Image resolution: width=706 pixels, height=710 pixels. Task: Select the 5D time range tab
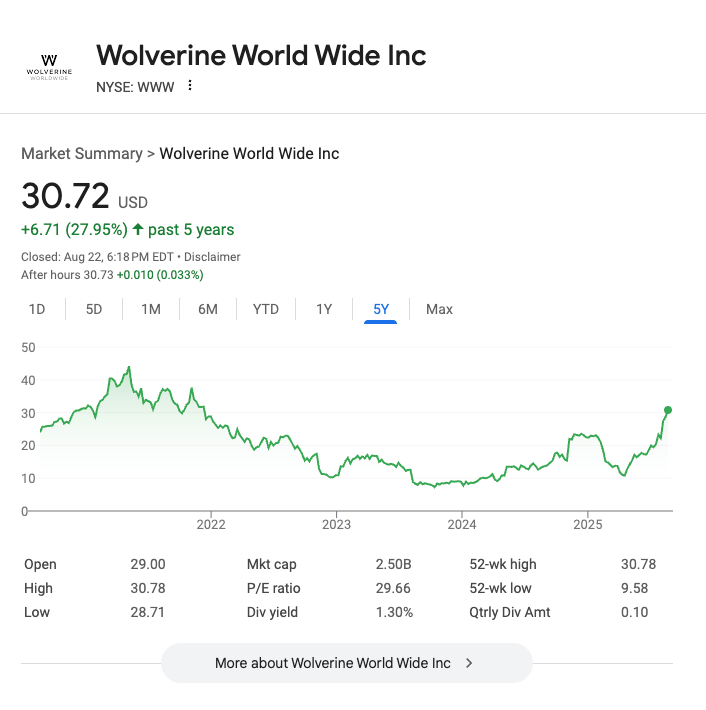click(x=94, y=309)
